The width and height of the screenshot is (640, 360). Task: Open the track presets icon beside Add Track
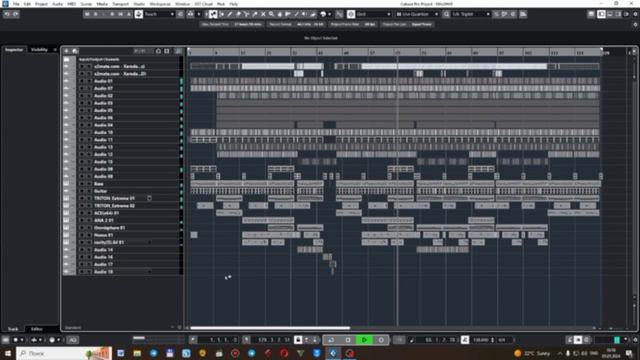click(75, 51)
